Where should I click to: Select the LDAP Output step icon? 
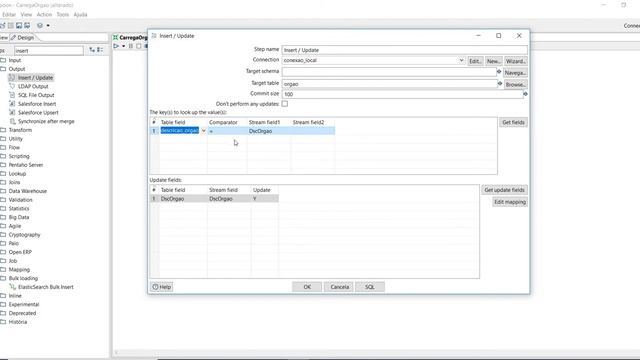[x=12, y=86]
